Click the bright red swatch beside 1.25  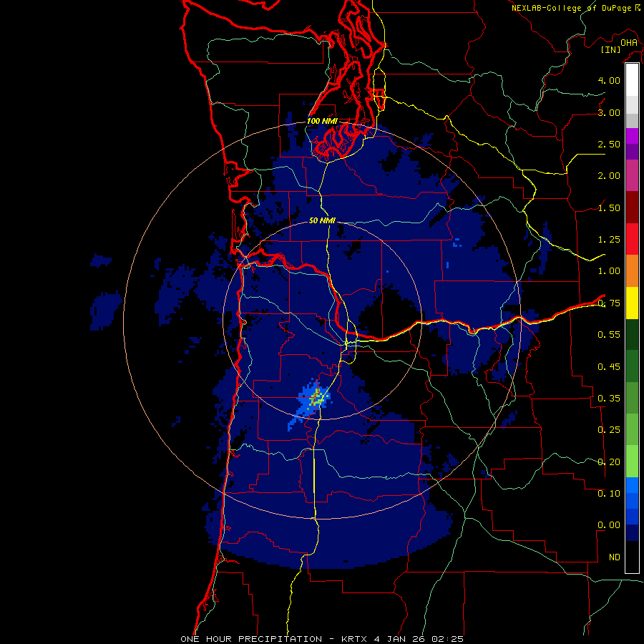[632, 239]
